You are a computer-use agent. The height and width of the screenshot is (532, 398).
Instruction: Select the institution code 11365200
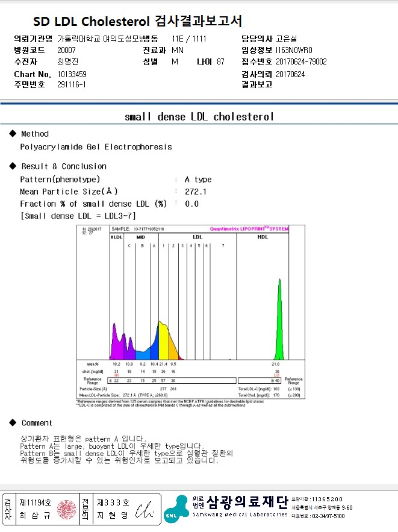click(x=327, y=499)
